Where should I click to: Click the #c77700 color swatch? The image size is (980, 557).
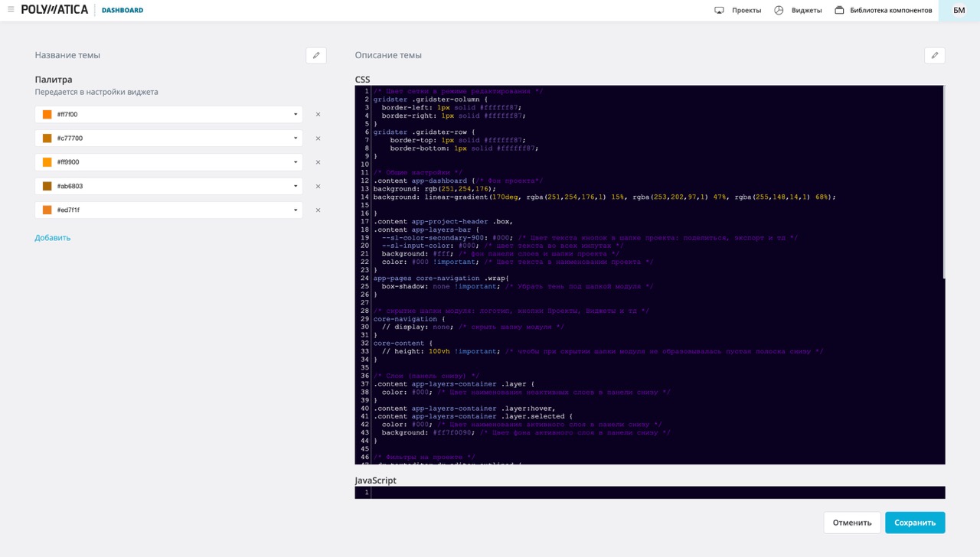click(x=47, y=138)
